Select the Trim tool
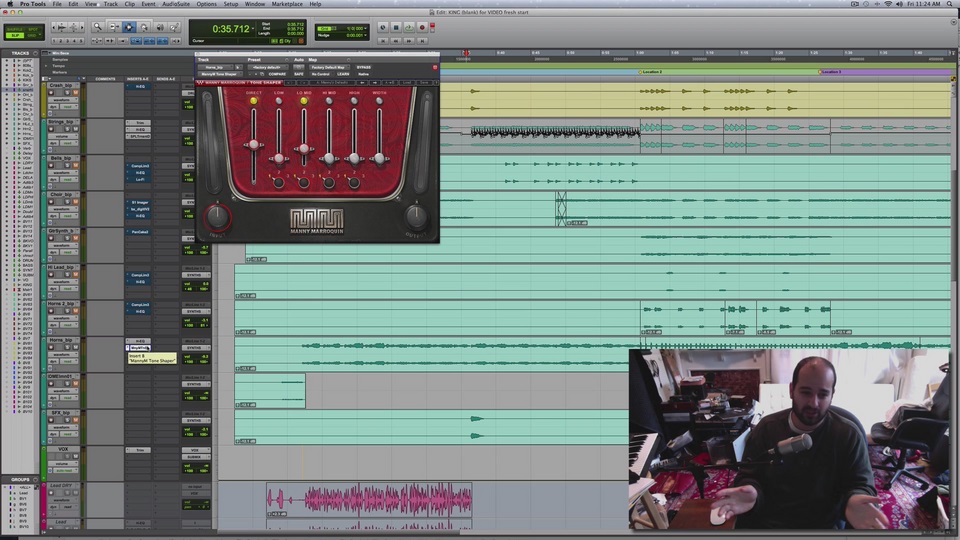 click(114, 27)
